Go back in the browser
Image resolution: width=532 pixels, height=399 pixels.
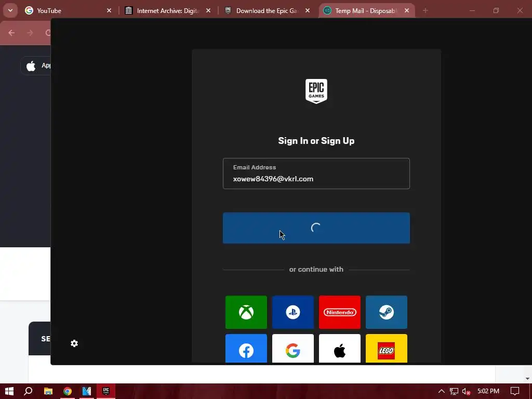11,33
